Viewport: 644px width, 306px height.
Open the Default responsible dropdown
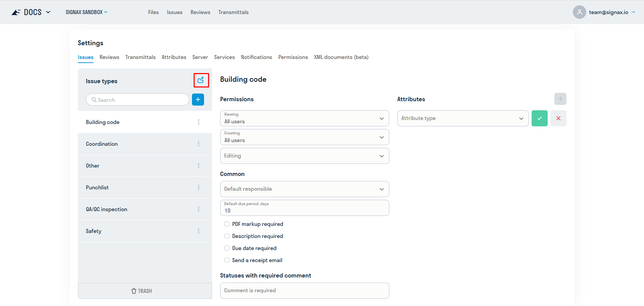pyautogui.click(x=305, y=189)
